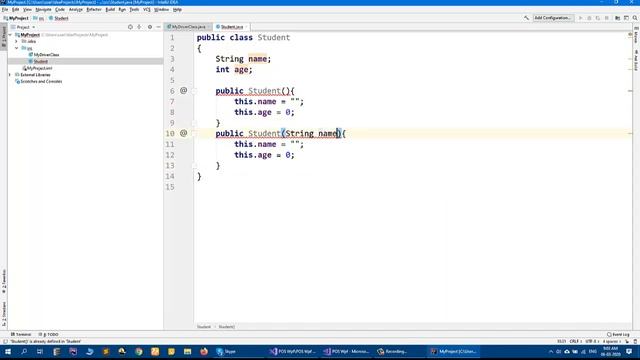The height and width of the screenshot is (360, 640).
Task: Click Student breadcrumb in navigation bar
Action: pyautogui.click(x=59, y=18)
